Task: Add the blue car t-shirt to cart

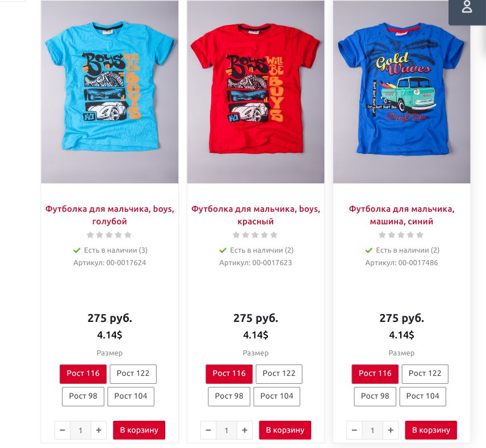Action: tap(431, 430)
